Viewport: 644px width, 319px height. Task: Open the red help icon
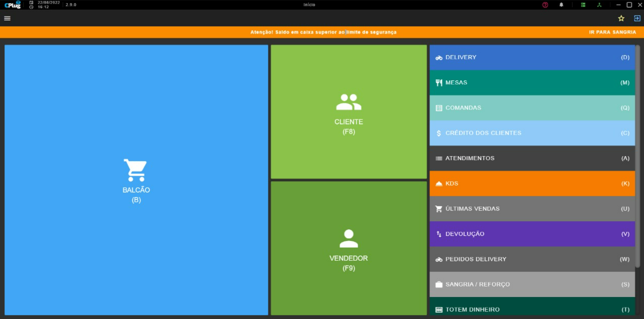coord(545,5)
